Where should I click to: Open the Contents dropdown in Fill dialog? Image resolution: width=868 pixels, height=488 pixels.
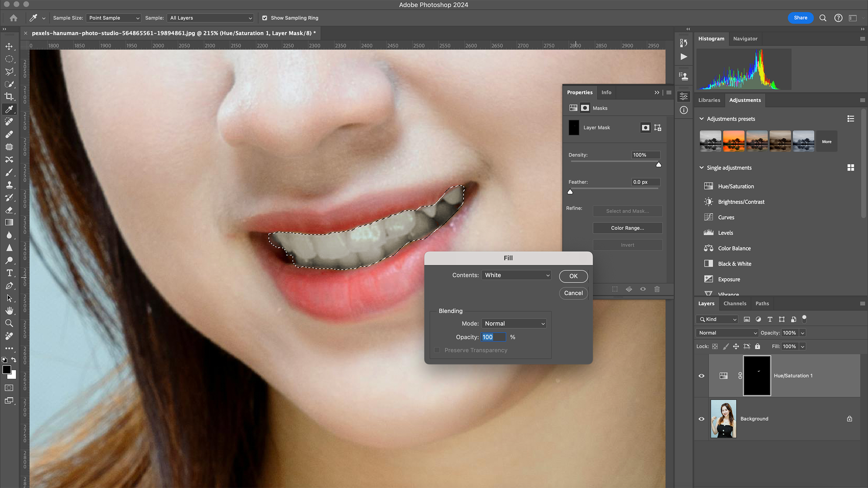pyautogui.click(x=516, y=275)
